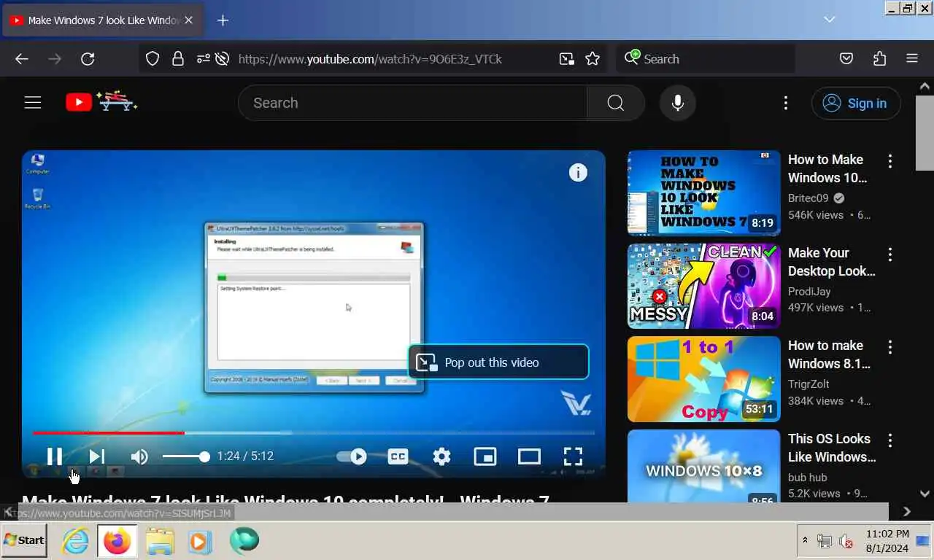Viewport: 934px width, 560px height.
Task: Toggle the autoplay switch
Action: pos(352,456)
